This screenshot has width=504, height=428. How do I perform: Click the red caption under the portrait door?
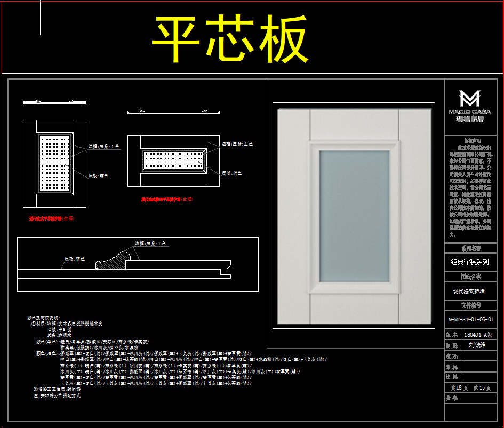coord(52,219)
